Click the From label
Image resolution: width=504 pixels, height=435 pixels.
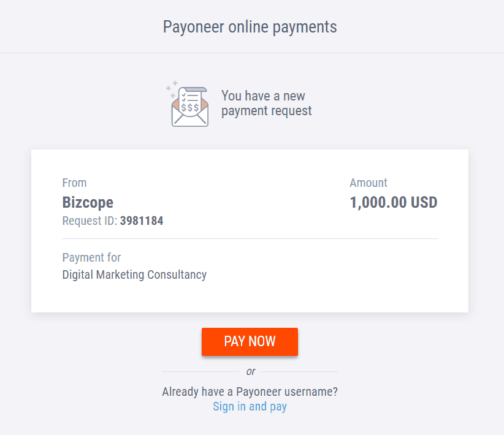74,183
